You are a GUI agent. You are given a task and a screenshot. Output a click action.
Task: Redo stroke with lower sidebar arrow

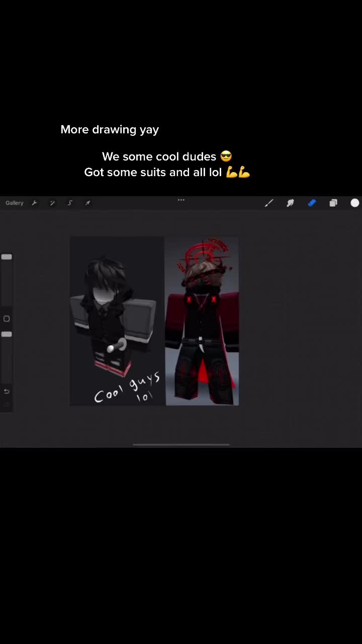[7, 404]
